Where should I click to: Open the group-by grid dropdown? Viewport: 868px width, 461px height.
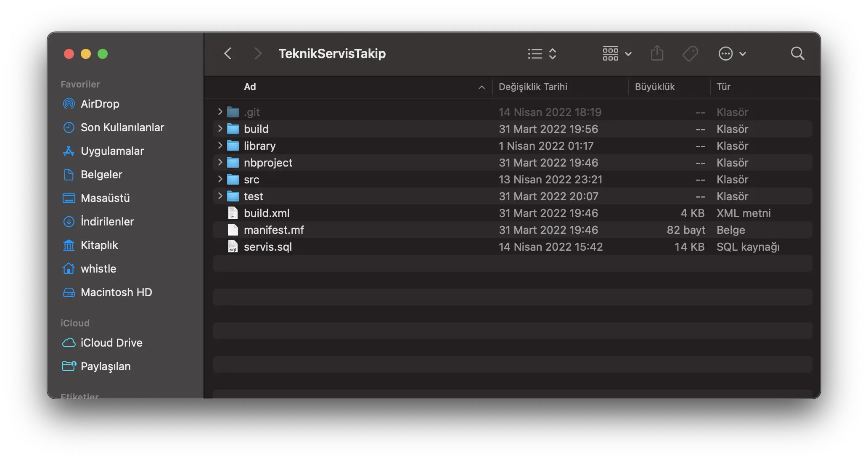coord(617,53)
